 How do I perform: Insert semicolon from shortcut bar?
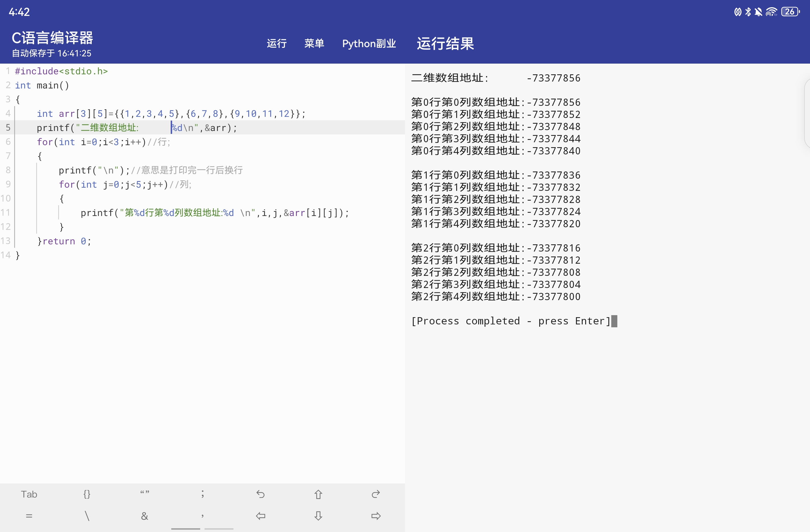(x=203, y=494)
